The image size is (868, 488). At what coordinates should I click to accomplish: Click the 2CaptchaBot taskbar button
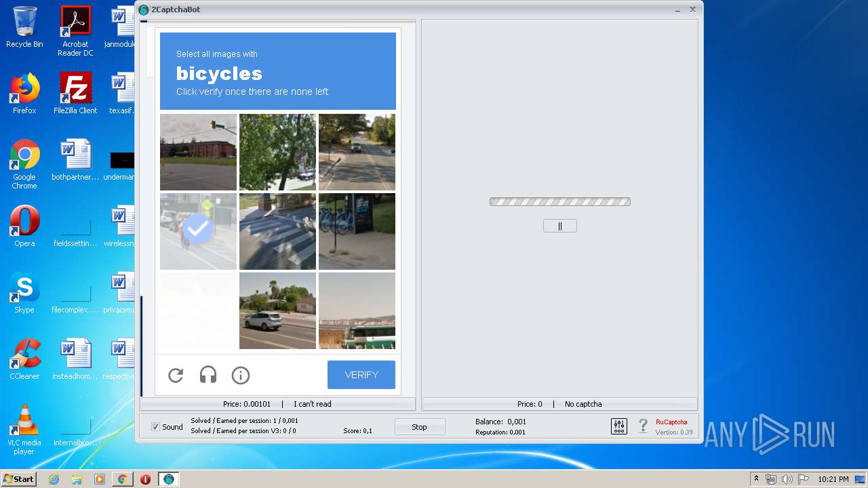168,479
